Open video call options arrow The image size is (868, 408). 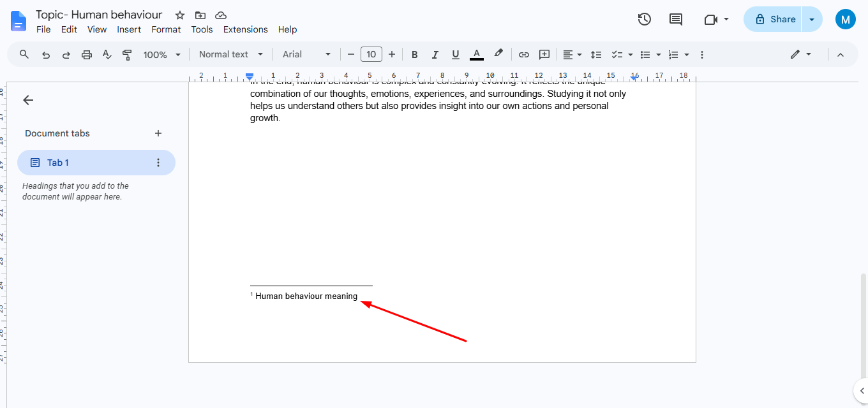tap(726, 20)
